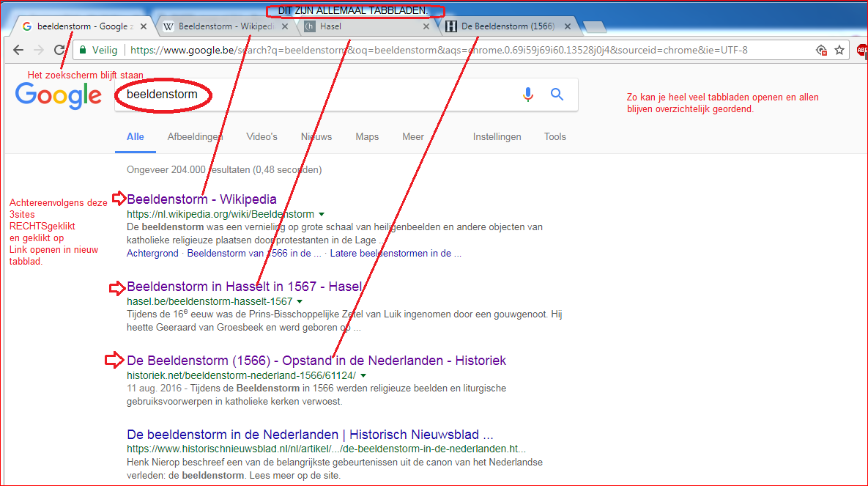Bookmark the page with the star icon
Image resolution: width=868 pixels, height=486 pixels.
coord(839,50)
